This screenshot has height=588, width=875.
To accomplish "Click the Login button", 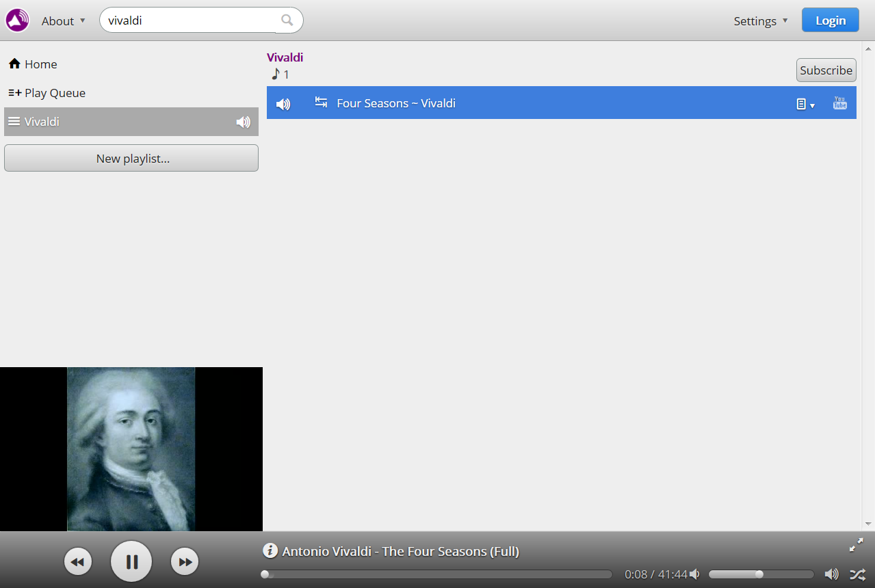I will click(x=831, y=21).
